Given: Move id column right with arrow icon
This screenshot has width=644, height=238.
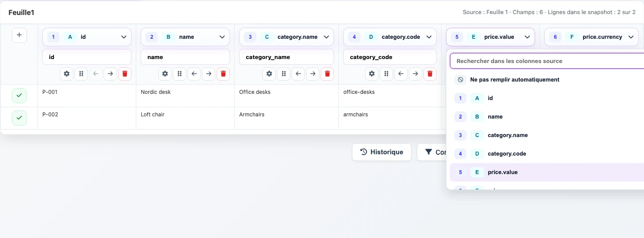Looking at the screenshot, I should click(x=110, y=74).
